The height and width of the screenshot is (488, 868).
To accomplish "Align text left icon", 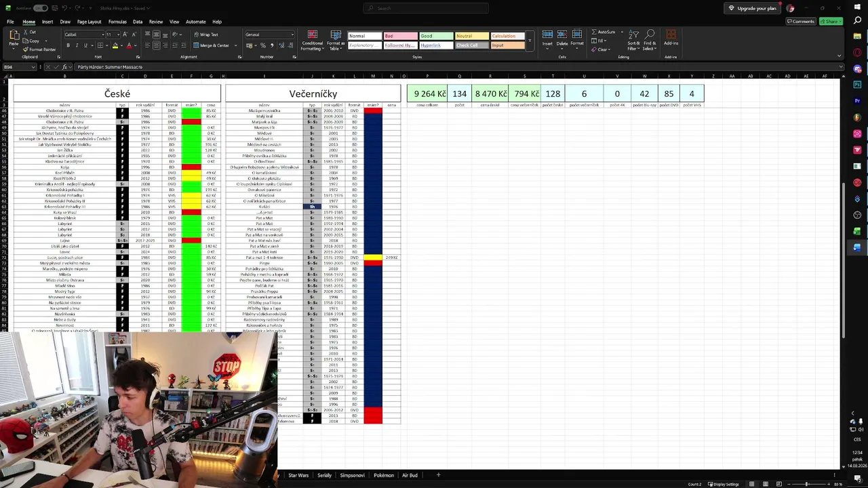I will 147,45.
